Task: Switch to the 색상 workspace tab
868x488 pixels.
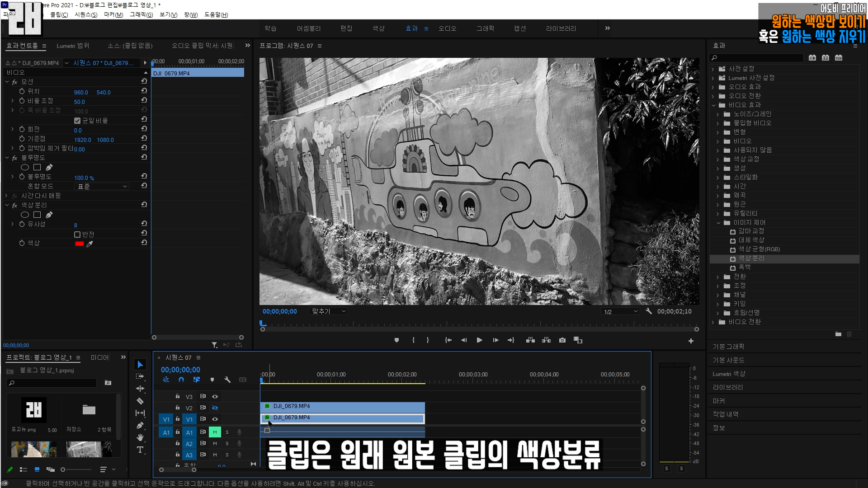Action: pos(378,28)
